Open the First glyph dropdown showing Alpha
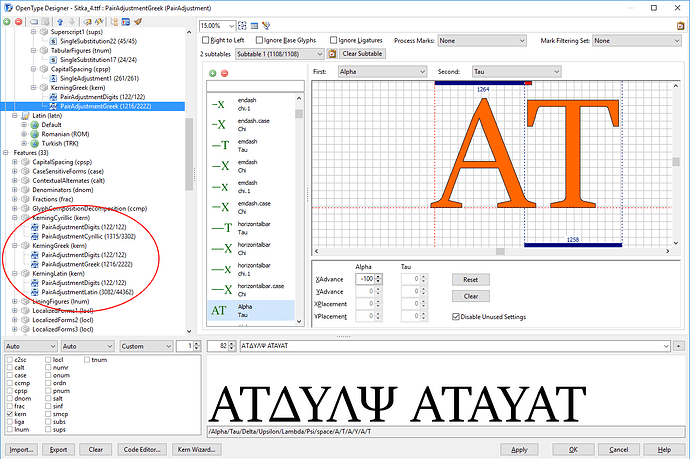This screenshot has height=459, width=690. pyautogui.click(x=381, y=72)
